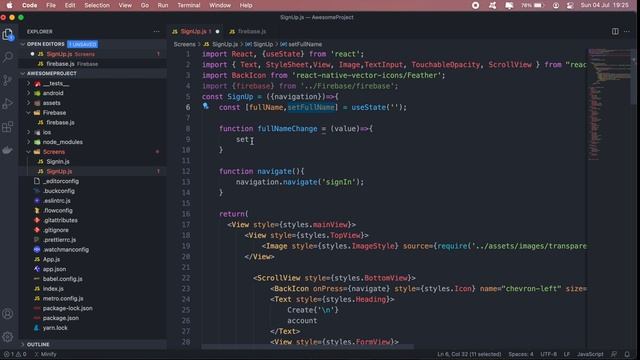Open the Manage gear icon
Screen dimensions: 640x360
8,337
